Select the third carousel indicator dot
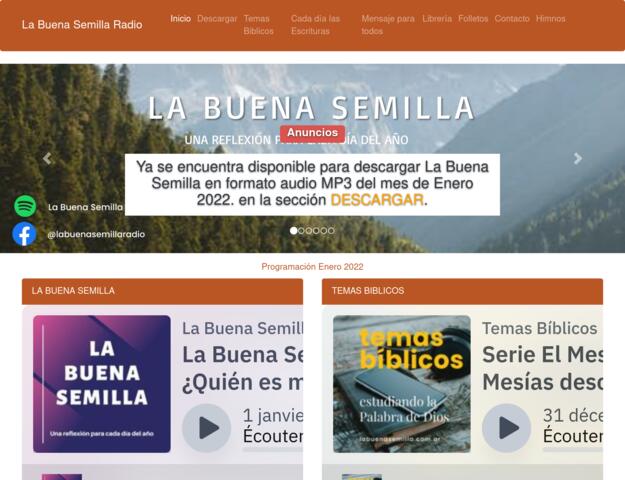Screen dimensions: 625x480 click(x=309, y=230)
